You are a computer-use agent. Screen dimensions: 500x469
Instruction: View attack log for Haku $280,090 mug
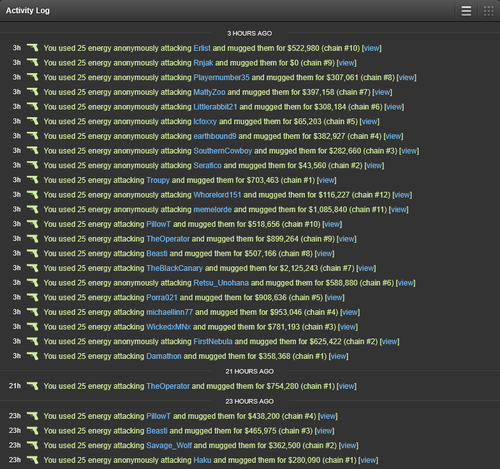pyautogui.click(x=368, y=460)
